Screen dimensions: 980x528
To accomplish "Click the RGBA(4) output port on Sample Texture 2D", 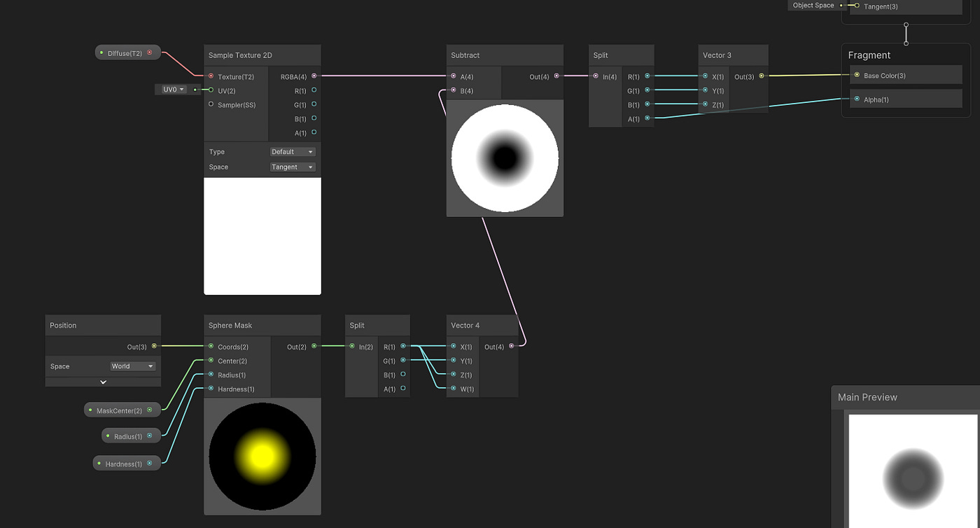I will click(x=314, y=76).
